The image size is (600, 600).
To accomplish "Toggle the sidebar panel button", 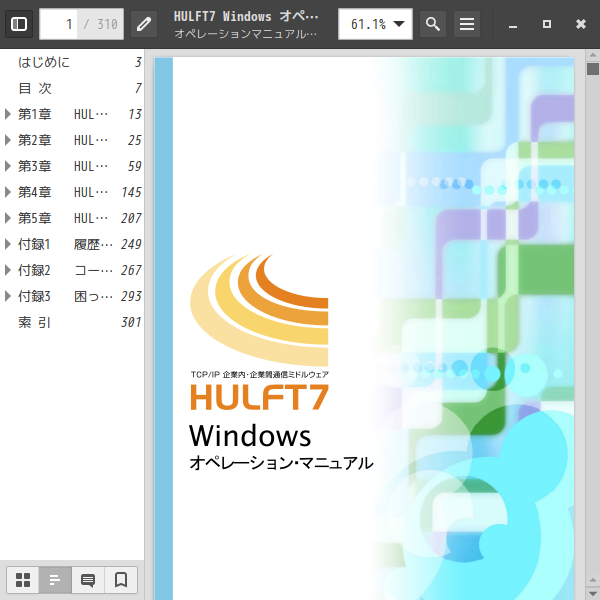I will tap(19, 24).
